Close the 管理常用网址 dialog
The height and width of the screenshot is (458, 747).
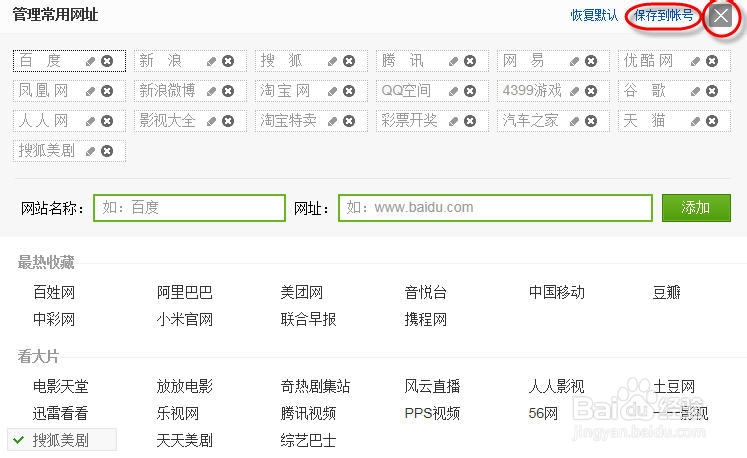(x=721, y=16)
